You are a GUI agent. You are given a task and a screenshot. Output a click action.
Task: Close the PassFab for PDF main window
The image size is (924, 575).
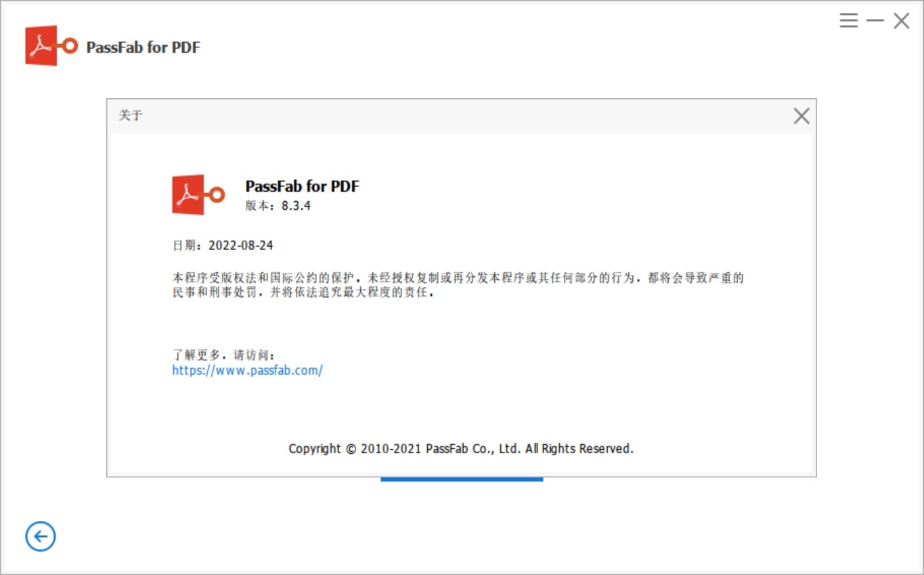click(901, 20)
